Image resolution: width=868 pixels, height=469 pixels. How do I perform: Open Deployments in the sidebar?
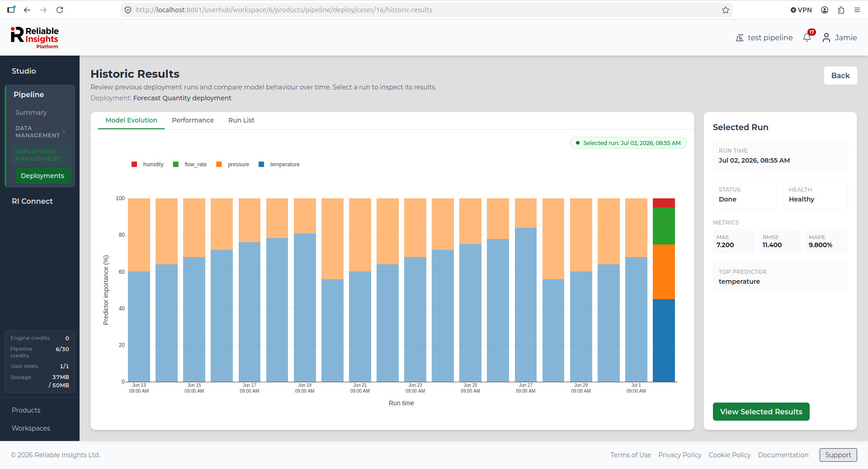pos(42,176)
